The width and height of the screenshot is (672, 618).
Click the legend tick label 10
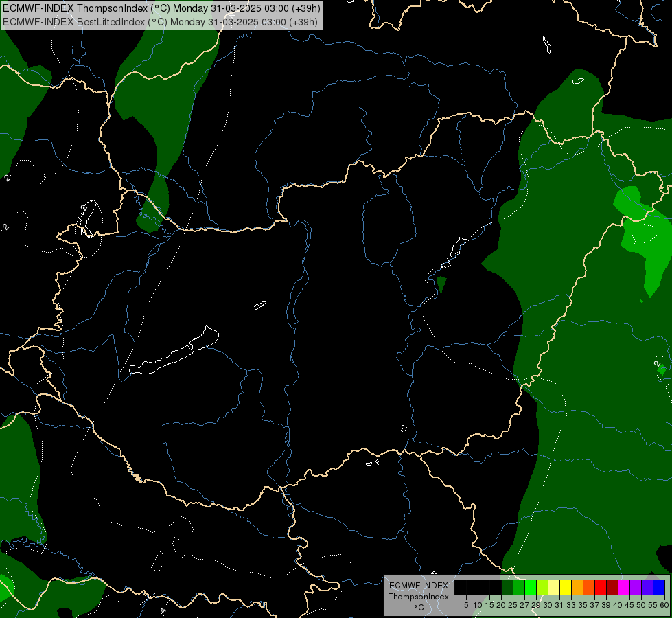click(x=478, y=605)
